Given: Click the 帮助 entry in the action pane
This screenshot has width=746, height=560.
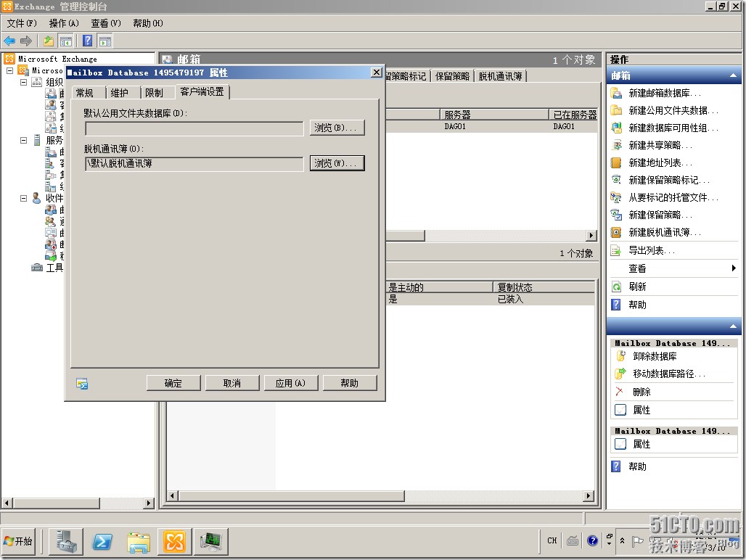Looking at the screenshot, I should point(637,304).
